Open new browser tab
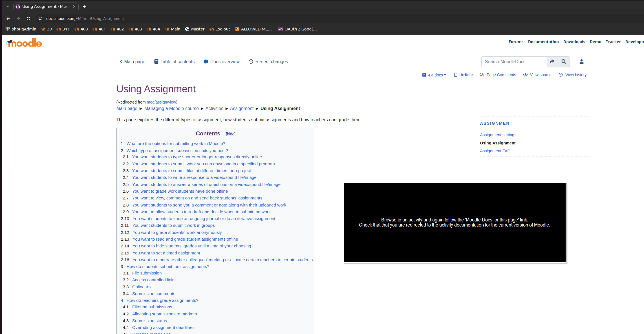The width and height of the screenshot is (644, 334). click(84, 6)
